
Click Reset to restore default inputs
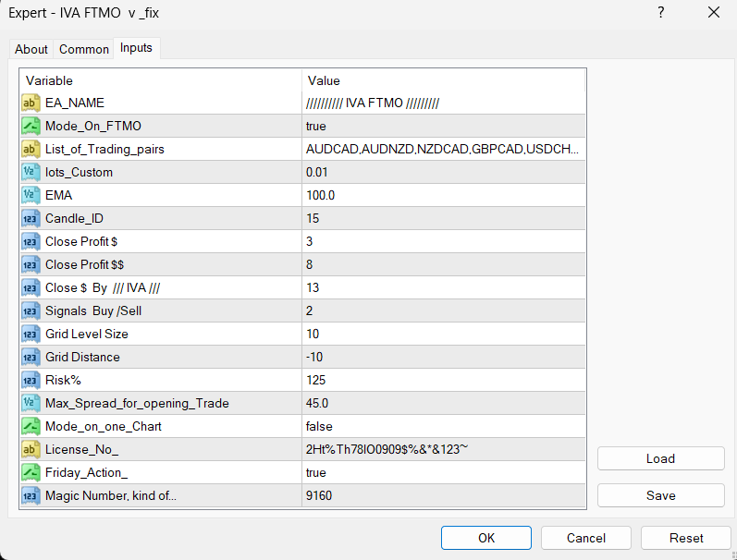pos(686,538)
